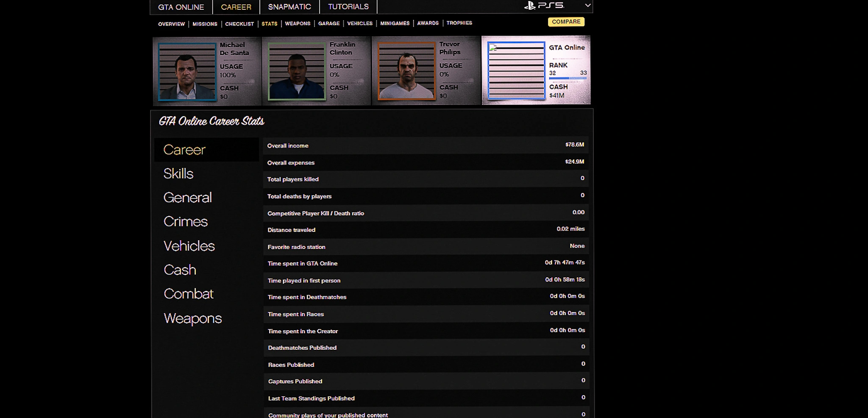Open the Minigames submenu link
Image resolution: width=868 pixels, height=418 pixels.
click(395, 24)
